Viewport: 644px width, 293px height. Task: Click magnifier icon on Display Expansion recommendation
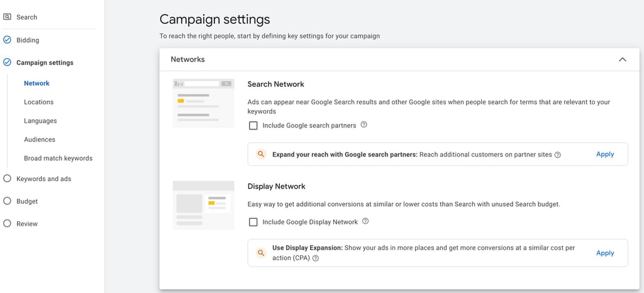click(x=262, y=253)
